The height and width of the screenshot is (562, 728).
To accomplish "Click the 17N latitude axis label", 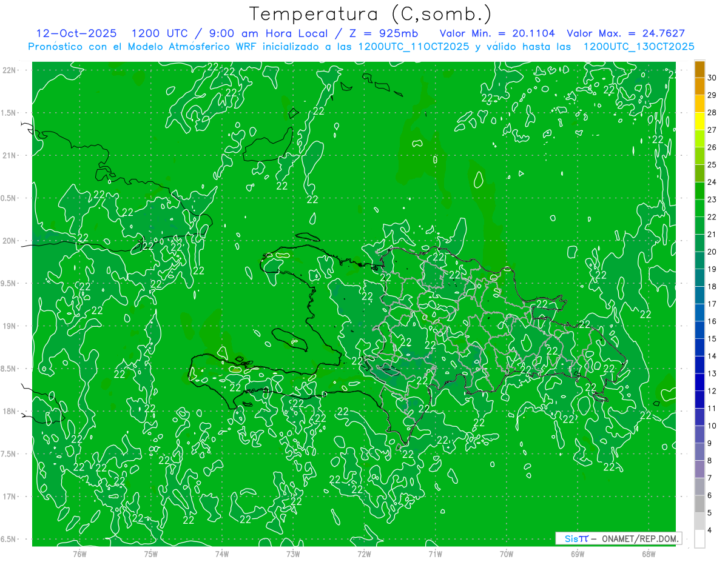I will tap(8, 497).
